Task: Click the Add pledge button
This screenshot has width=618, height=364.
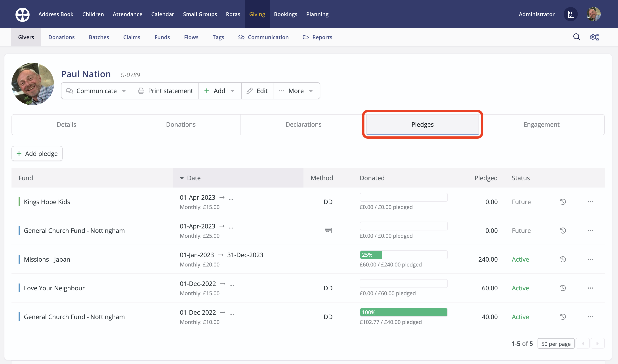Action: click(x=37, y=153)
